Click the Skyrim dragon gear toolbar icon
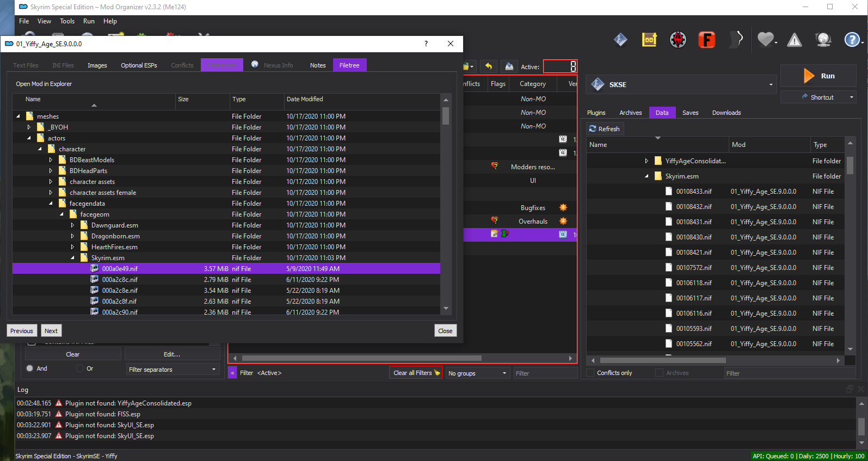This screenshot has height=461, width=868. (678, 40)
